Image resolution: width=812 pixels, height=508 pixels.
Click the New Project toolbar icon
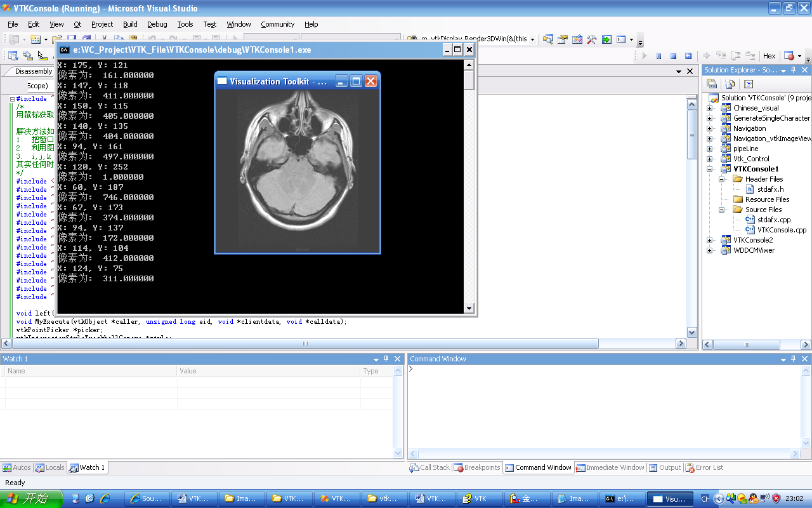tap(13, 39)
